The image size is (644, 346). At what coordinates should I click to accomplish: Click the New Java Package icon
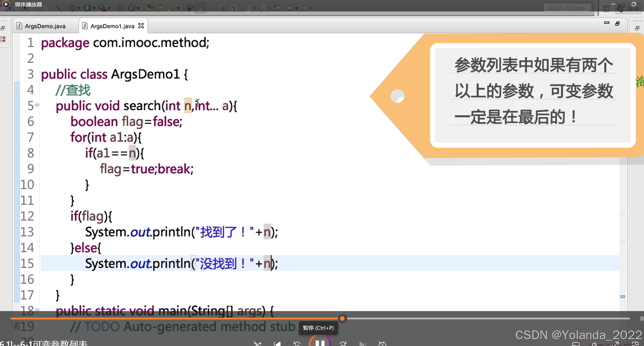coord(120,8)
